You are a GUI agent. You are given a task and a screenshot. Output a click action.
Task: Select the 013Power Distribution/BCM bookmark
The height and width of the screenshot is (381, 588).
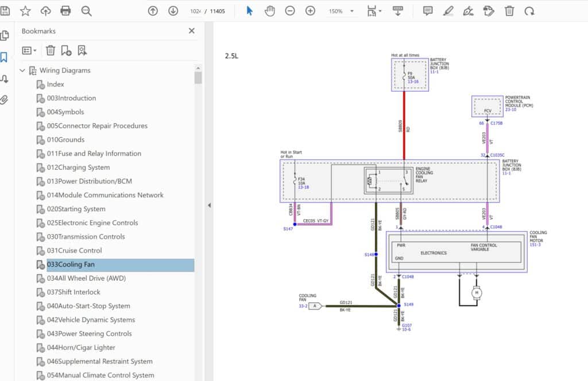click(x=89, y=181)
